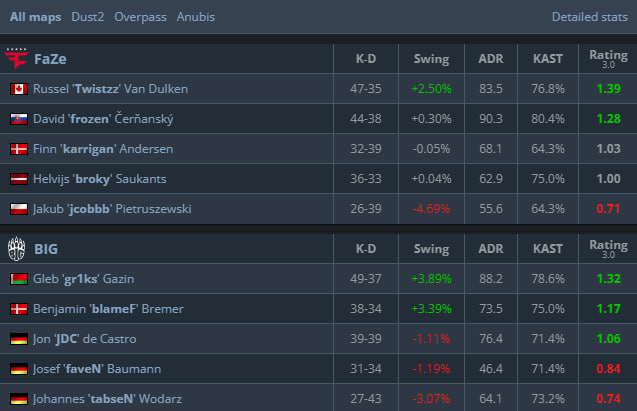
Task: Click the Canadian flag beside Twistzz
Action: pos(17,89)
